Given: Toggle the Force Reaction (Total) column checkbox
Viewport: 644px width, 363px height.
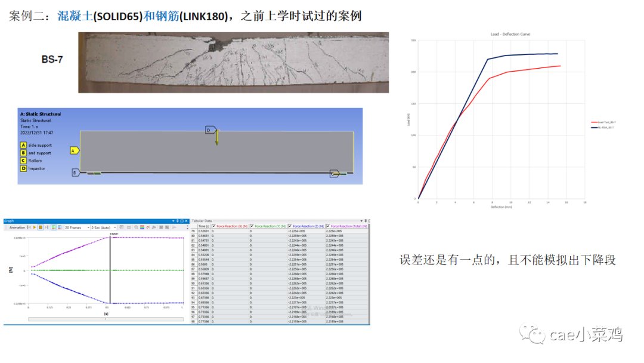Looking at the screenshot, I should [x=329, y=226].
